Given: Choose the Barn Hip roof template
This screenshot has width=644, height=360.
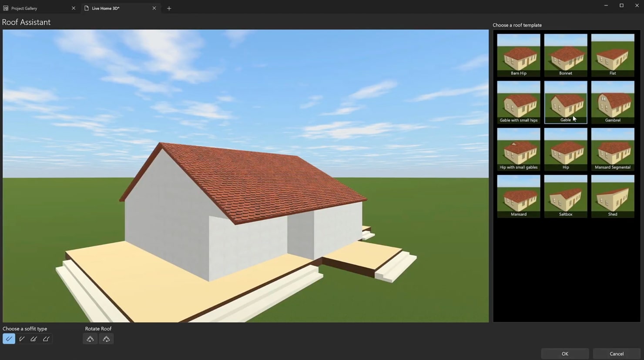Looking at the screenshot, I should (x=518, y=55).
